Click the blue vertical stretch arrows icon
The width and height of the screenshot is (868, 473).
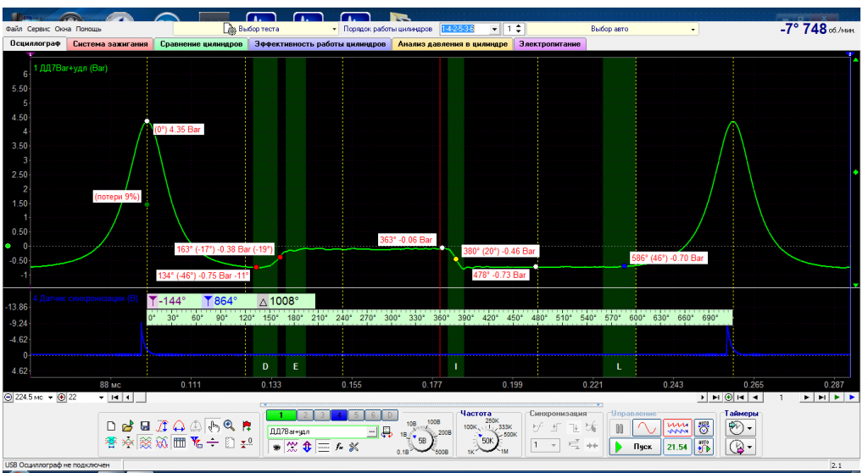[x=307, y=447]
